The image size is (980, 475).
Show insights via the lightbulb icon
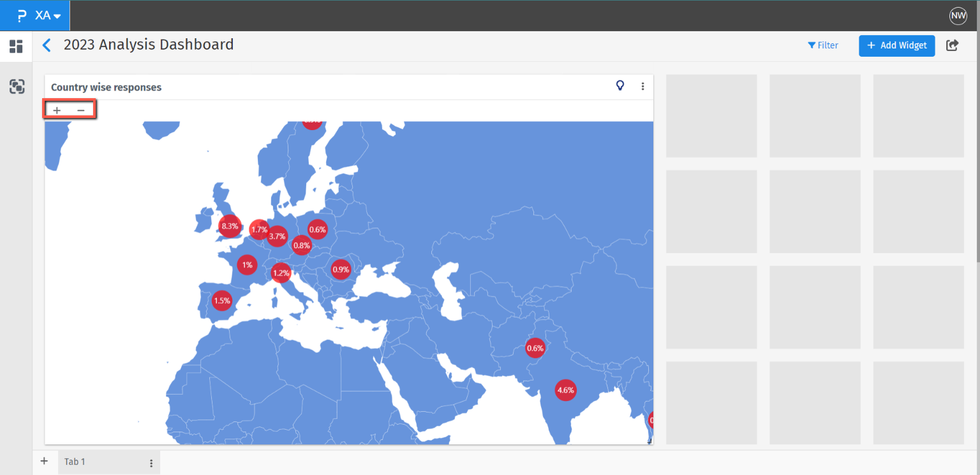click(x=620, y=86)
